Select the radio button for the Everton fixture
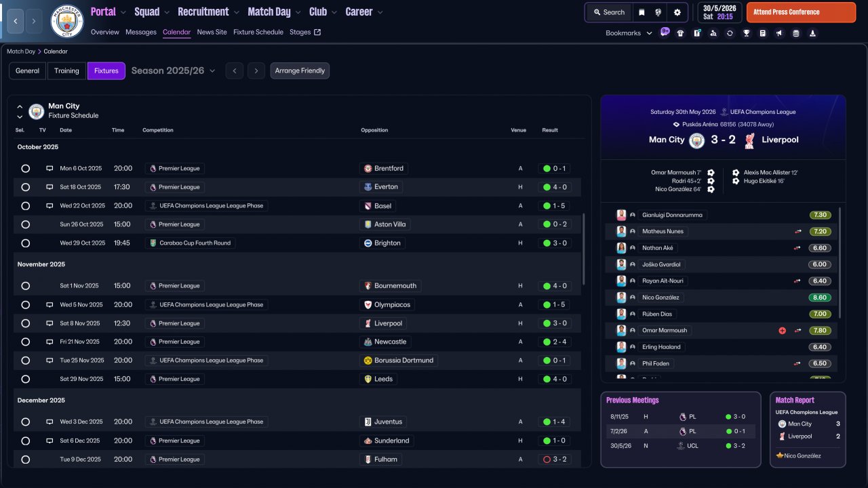 pos(26,187)
